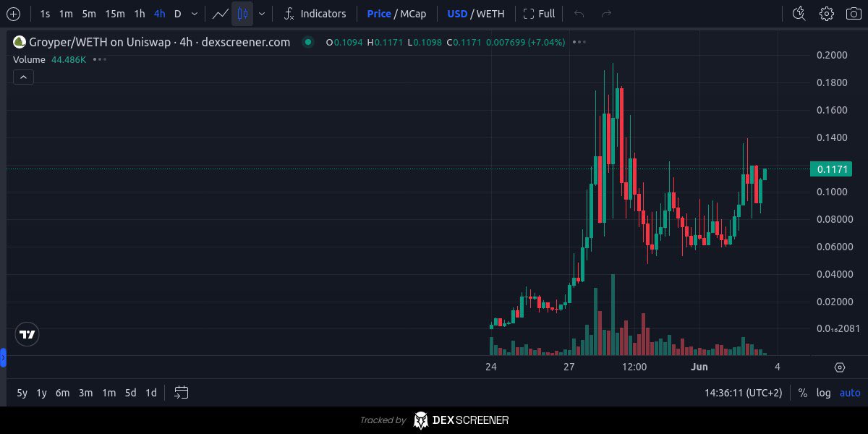The width and height of the screenshot is (868, 434).
Task: Switch to line chart style icon
Action: coord(220,14)
